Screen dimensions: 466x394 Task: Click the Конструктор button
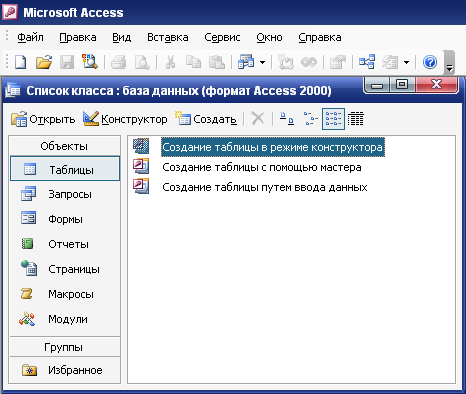pos(125,119)
